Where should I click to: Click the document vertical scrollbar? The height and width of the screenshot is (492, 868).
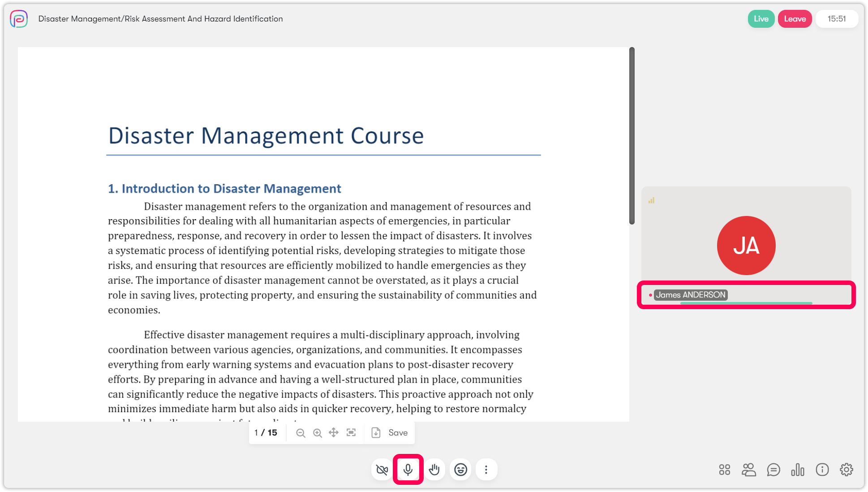click(632, 135)
